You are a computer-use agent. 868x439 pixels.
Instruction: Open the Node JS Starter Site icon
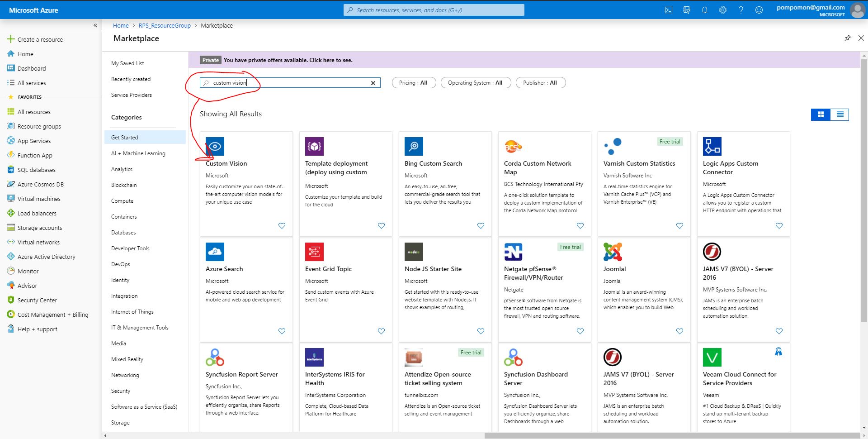coord(414,252)
